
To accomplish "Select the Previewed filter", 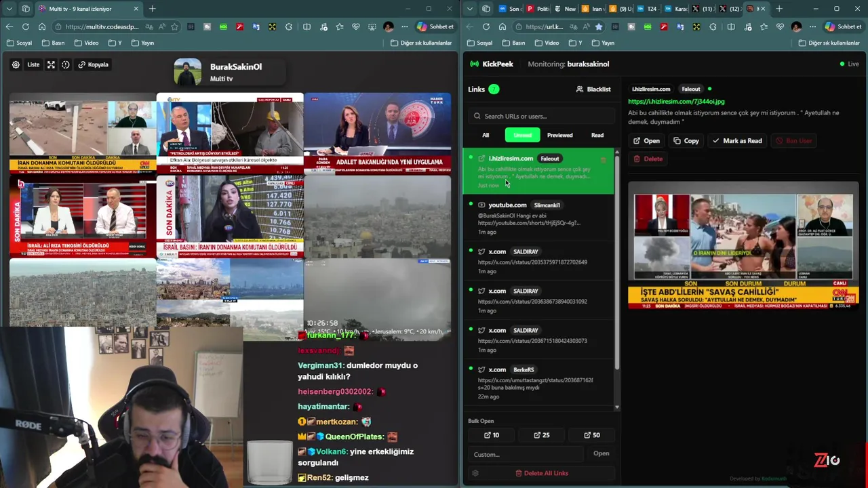I will pyautogui.click(x=560, y=135).
